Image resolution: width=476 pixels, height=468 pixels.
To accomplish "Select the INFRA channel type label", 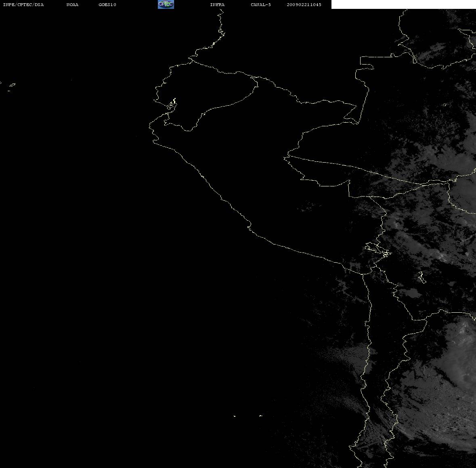I will coord(217,4).
